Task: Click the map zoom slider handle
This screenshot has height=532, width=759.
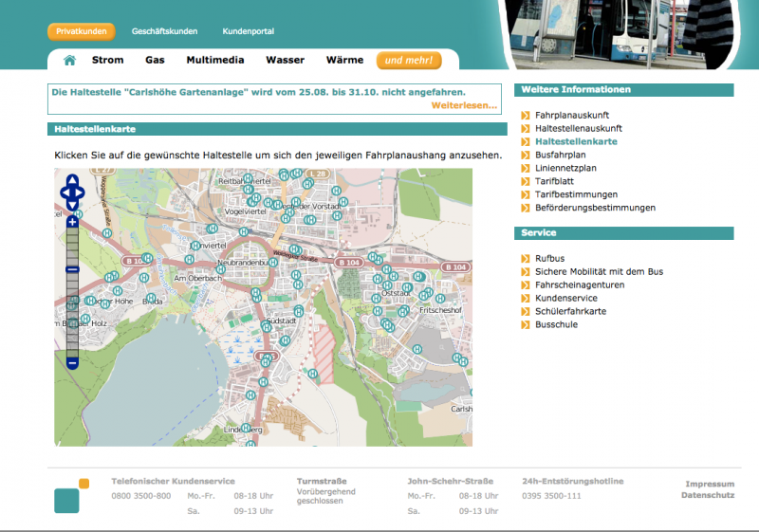Action: click(x=72, y=270)
